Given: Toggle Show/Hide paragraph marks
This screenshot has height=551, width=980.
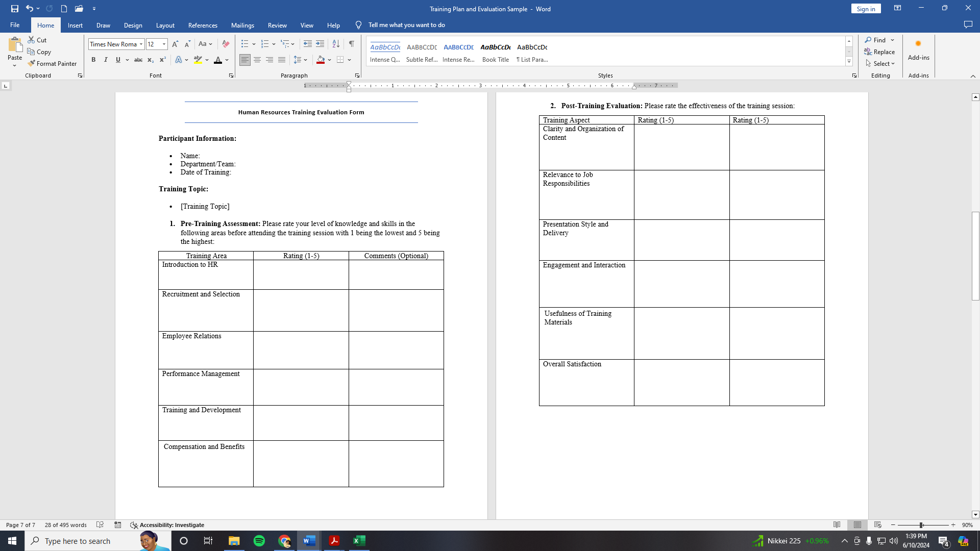Looking at the screenshot, I should click(x=352, y=44).
